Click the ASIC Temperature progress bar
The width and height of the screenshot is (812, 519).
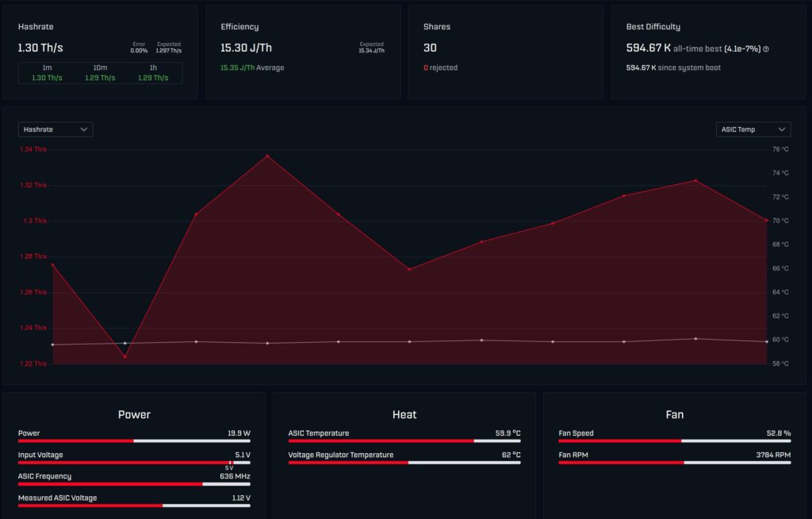click(x=404, y=441)
